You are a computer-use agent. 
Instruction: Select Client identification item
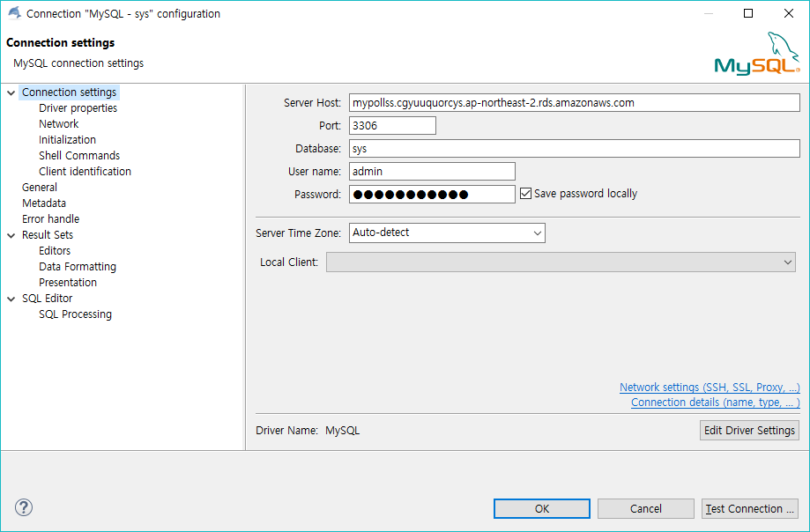(x=85, y=171)
